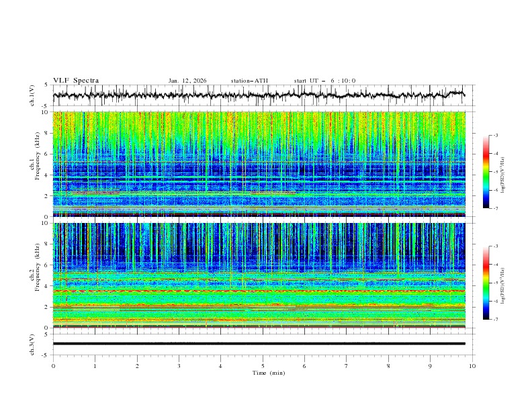The image size is (532, 411).
Task: Click the '-3' value on upper colorbar
Action: click(x=496, y=135)
